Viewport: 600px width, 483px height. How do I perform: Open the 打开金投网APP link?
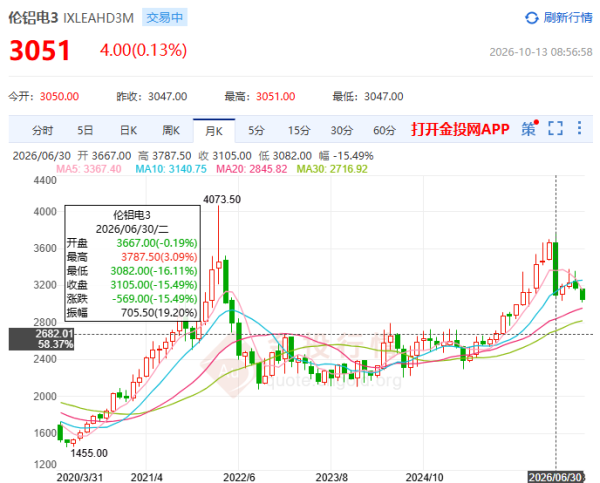tap(460, 129)
